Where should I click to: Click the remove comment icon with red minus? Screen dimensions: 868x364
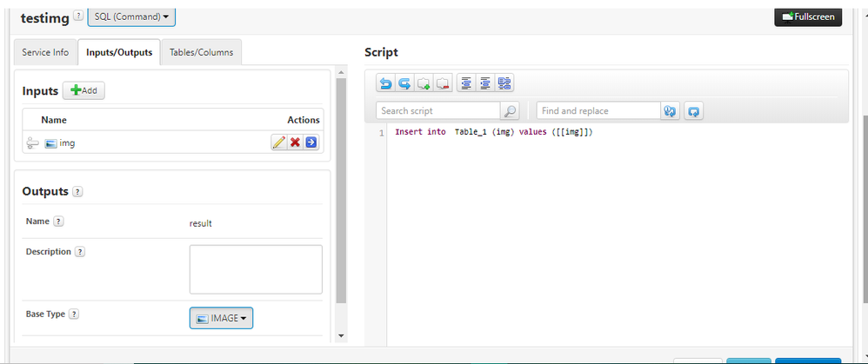[443, 83]
